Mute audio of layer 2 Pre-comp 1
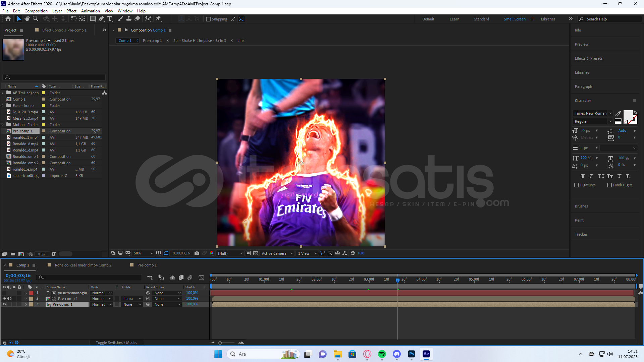The image size is (644, 362). tap(9, 299)
